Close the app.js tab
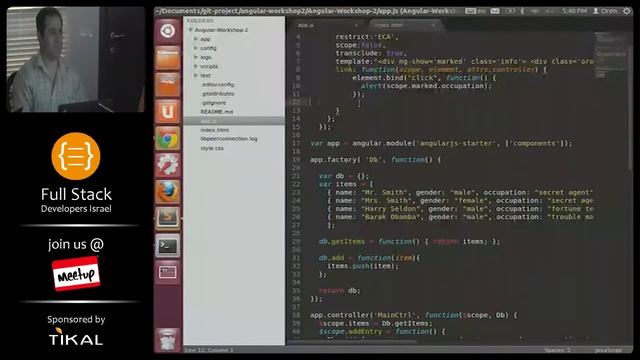The height and width of the screenshot is (360, 640). pos(356,25)
